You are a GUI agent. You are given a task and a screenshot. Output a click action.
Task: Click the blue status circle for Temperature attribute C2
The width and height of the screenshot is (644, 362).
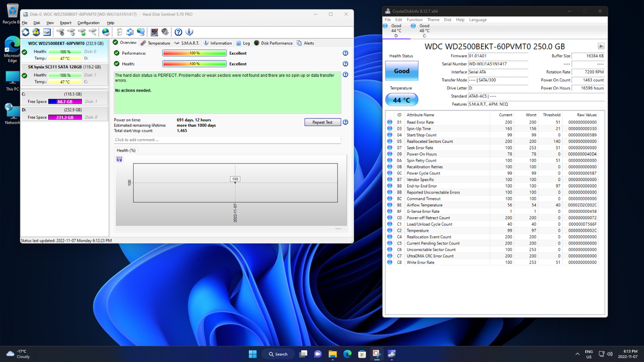(390, 230)
